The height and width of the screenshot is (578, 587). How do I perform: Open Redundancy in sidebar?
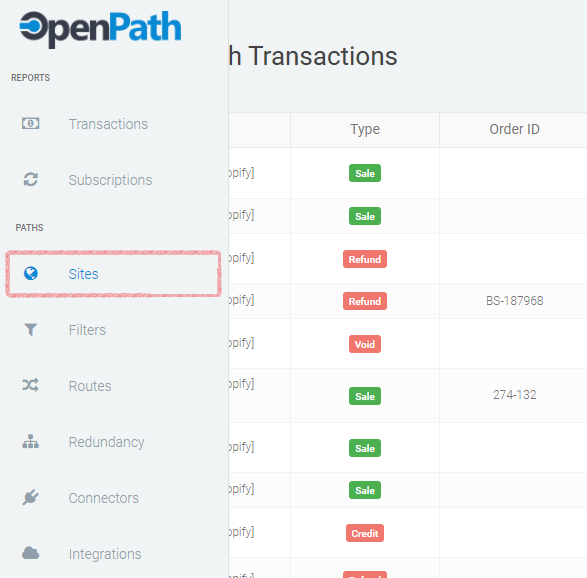tap(106, 442)
